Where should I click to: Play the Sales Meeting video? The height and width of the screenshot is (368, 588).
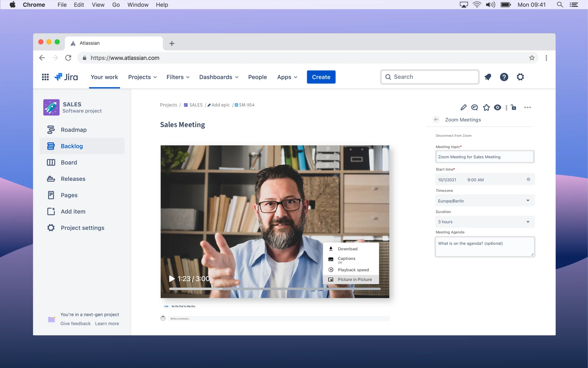tap(172, 279)
